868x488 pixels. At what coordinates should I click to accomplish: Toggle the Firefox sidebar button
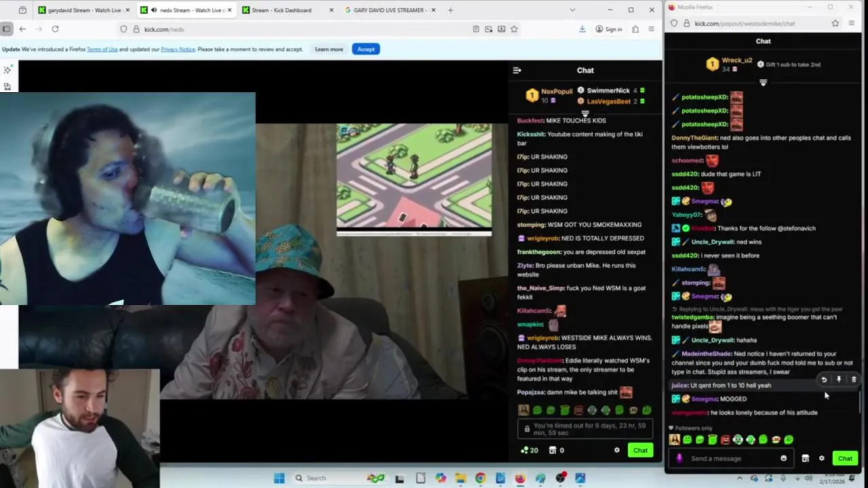[x=6, y=29]
